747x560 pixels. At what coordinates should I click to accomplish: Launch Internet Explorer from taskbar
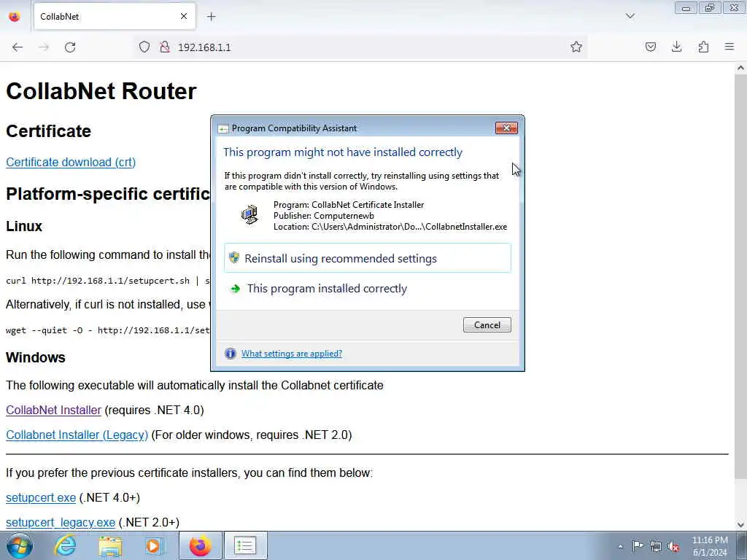pyautogui.click(x=65, y=545)
